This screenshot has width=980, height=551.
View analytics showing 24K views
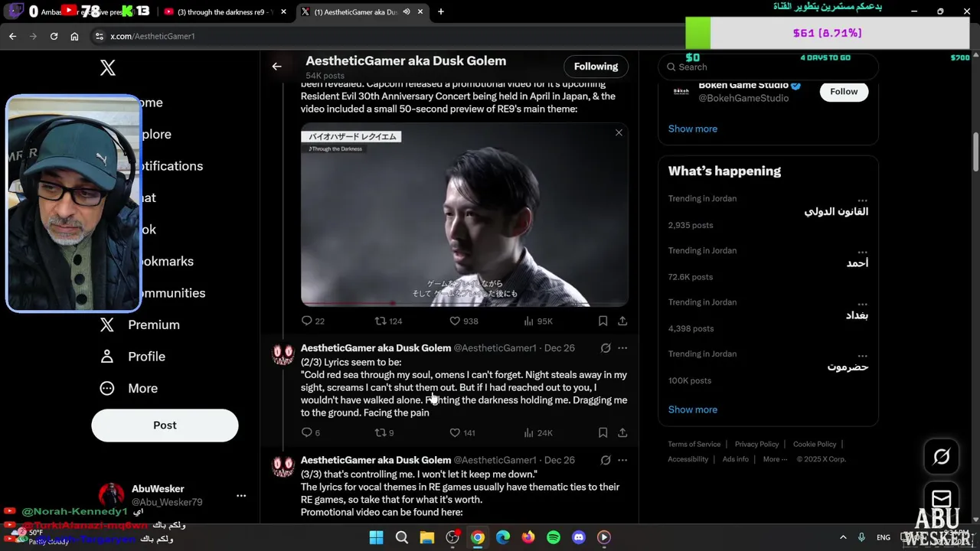tap(537, 432)
